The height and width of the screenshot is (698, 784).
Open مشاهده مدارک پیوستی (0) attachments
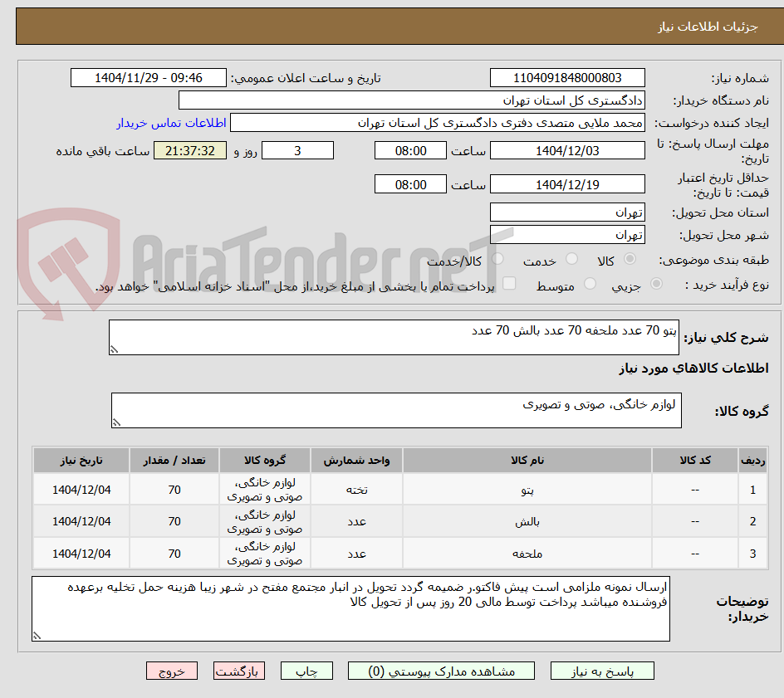pos(441,671)
